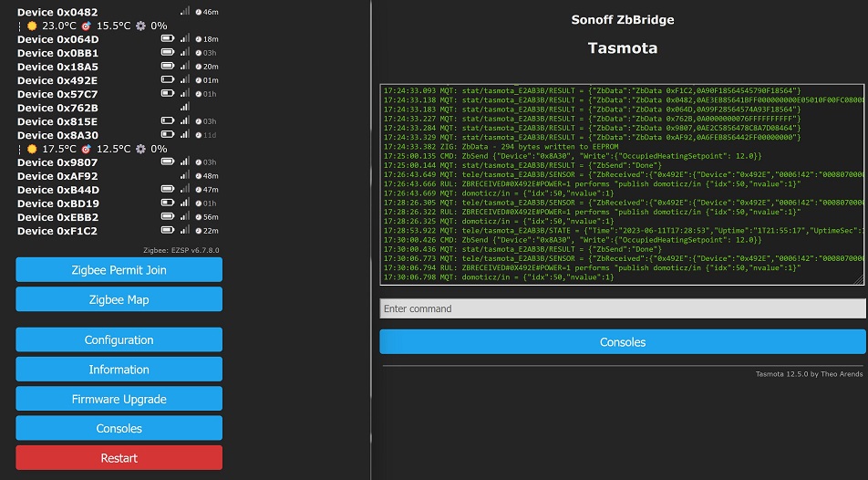Select the Device 0x18A5 row name
Image resolution: width=868 pixels, height=480 pixels.
57,67
